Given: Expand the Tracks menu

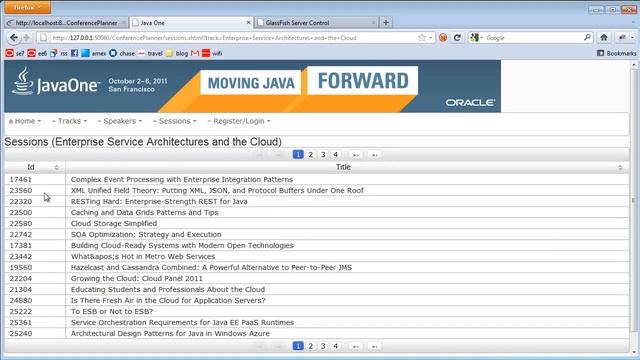Looking at the screenshot, I should point(69,121).
